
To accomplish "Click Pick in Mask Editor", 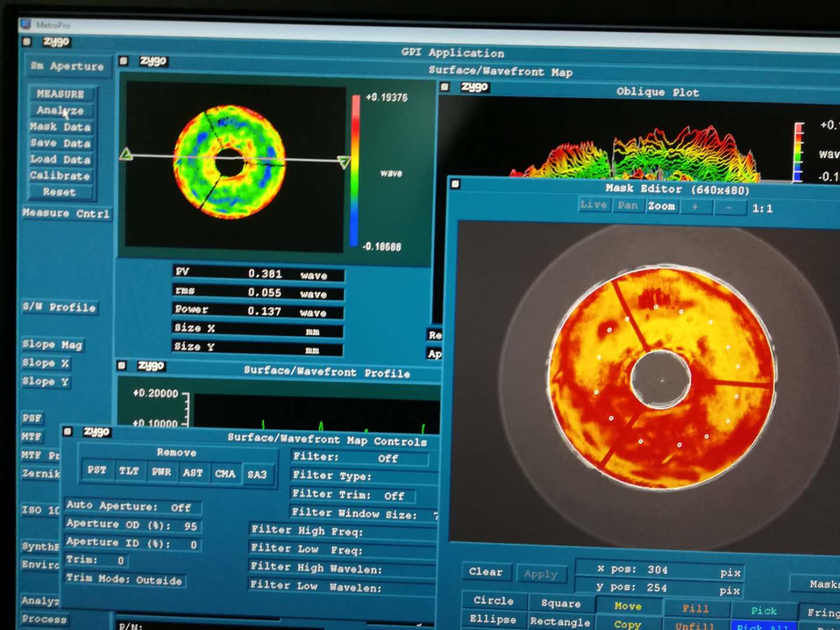I will click(x=764, y=611).
